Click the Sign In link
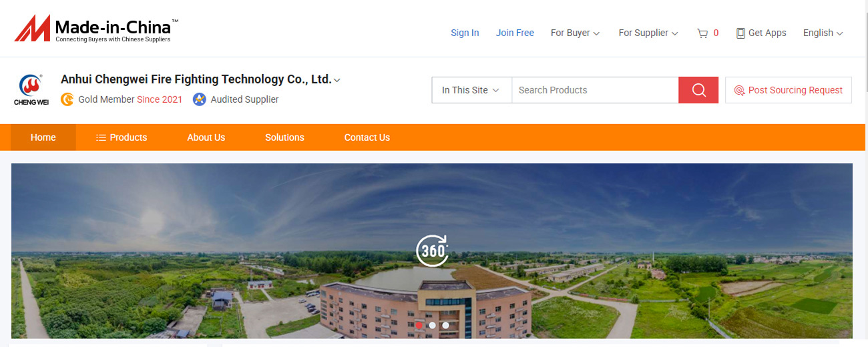The height and width of the screenshot is (347, 868). click(x=465, y=33)
